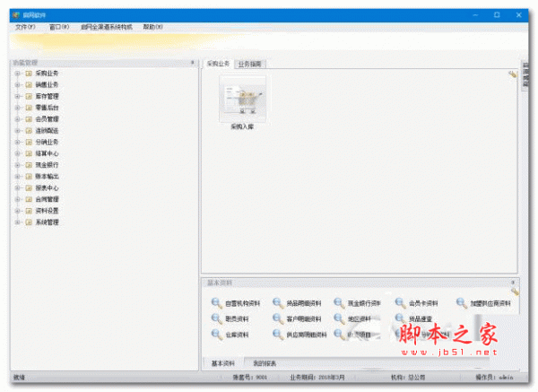The width and height of the screenshot is (538, 392).
Task: Expand the 分销业务 tree node
Action: [17, 142]
